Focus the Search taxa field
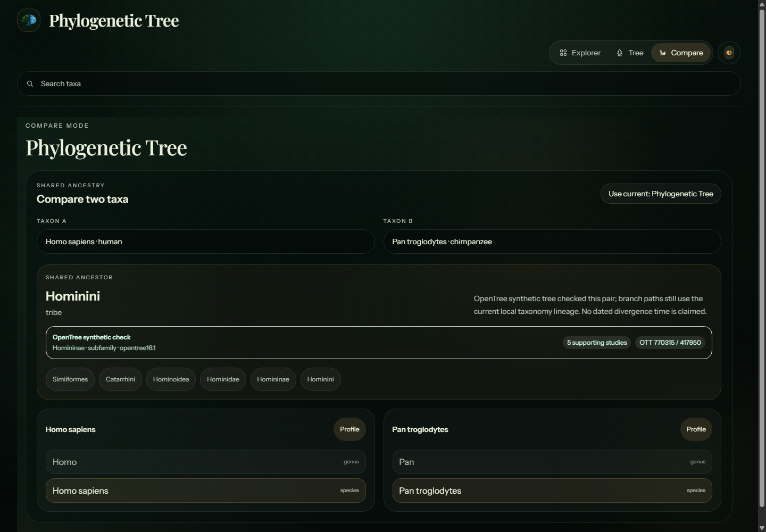This screenshot has height=532, width=766. tap(379, 84)
